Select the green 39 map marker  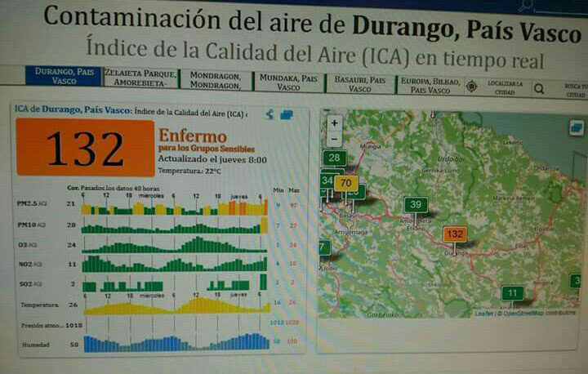pos(416,205)
